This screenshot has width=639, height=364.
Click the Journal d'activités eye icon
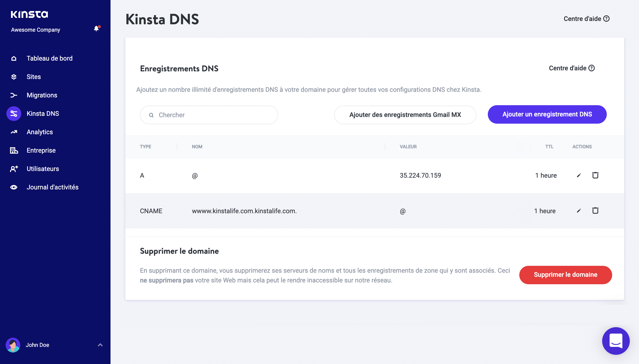(x=14, y=187)
